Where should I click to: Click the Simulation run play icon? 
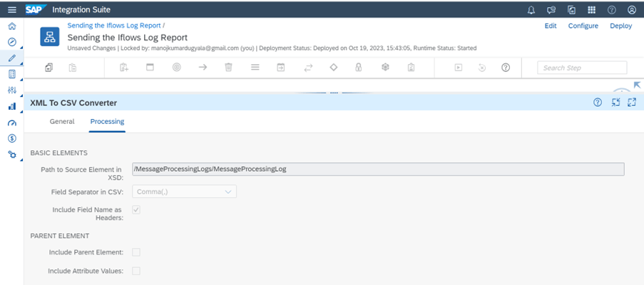pyautogui.click(x=459, y=68)
